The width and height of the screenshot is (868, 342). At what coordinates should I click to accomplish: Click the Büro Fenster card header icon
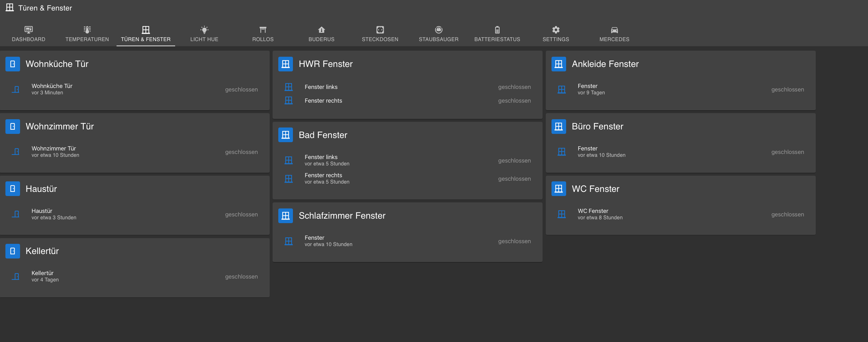558,126
